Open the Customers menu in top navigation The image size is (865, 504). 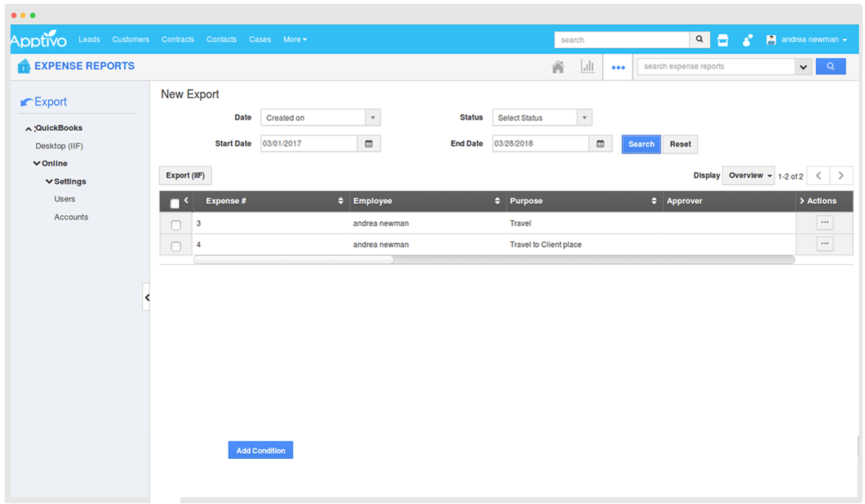131,39
